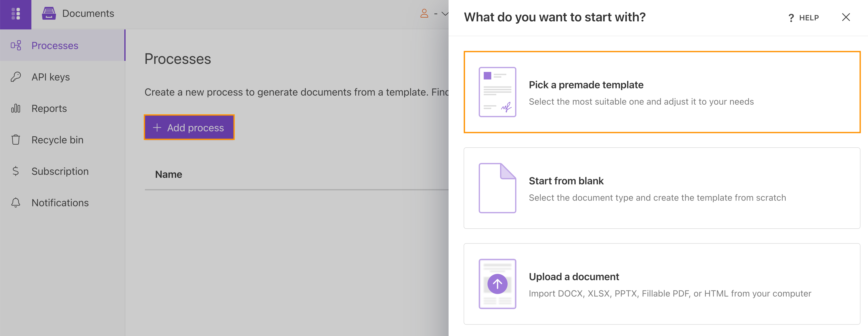Viewport: 868px width, 336px height.
Task: Click the user account avatar icon
Action: coord(424,14)
